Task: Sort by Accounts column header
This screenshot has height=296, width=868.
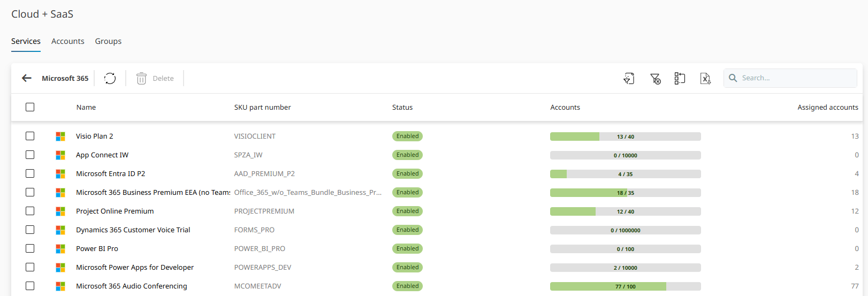Action: point(565,107)
